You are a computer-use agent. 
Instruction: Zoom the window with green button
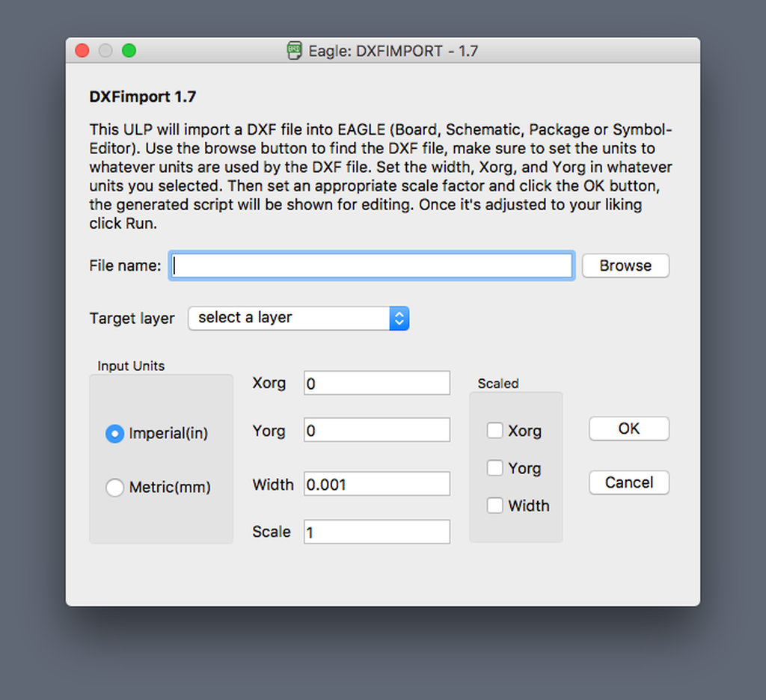point(129,50)
